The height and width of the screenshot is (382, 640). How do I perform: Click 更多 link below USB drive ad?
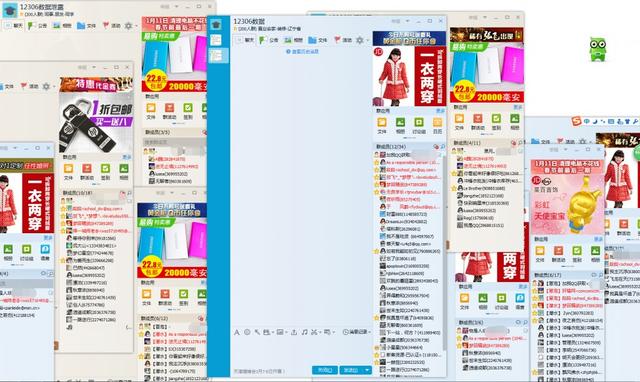click(x=127, y=157)
